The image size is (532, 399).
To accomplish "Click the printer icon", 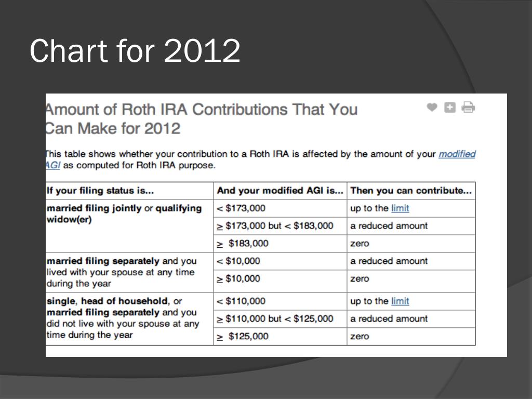I will tap(468, 107).
